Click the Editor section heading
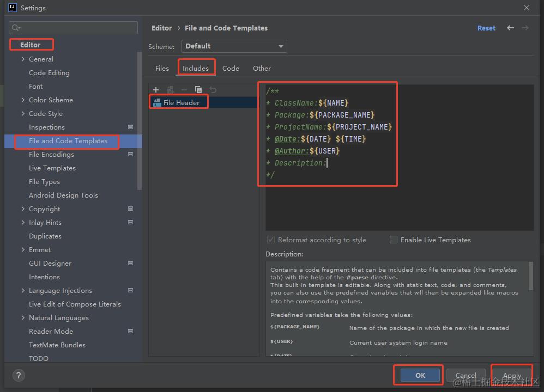 pos(31,45)
